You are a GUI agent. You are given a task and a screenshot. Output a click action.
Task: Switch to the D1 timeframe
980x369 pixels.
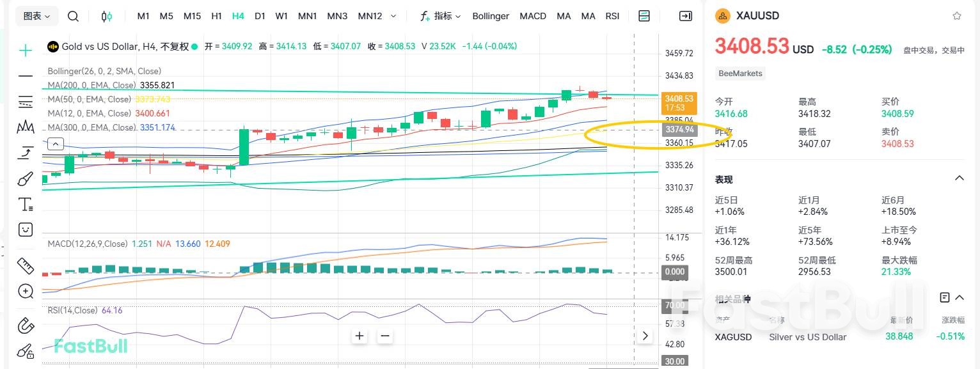click(260, 16)
